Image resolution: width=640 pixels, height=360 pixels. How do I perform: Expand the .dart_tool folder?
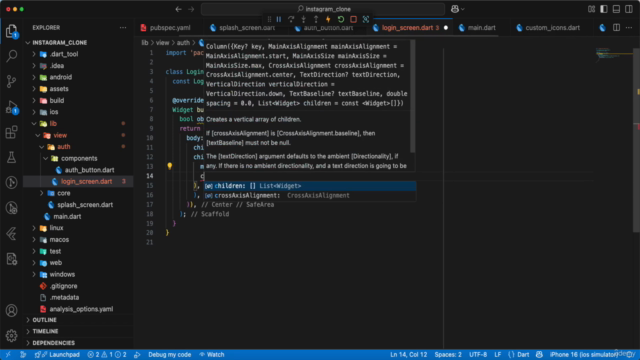click(64, 54)
